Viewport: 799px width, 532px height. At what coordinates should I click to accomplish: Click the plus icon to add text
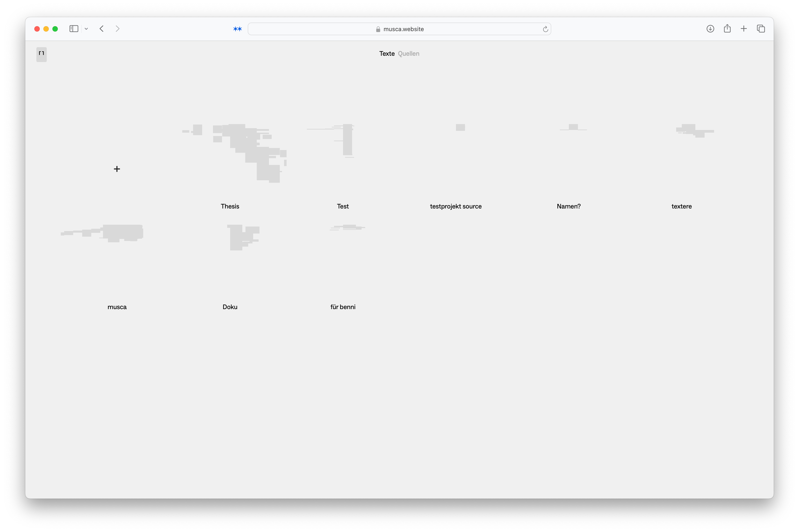click(117, 169)
